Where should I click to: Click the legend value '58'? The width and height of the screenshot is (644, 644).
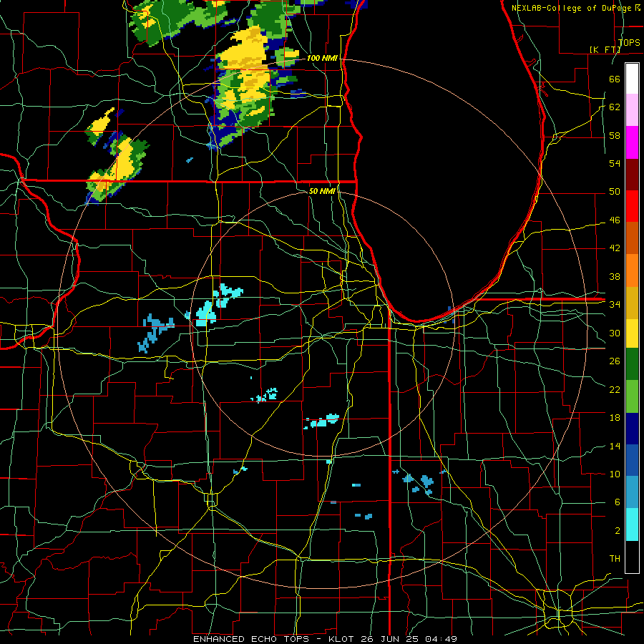[615, 135]
